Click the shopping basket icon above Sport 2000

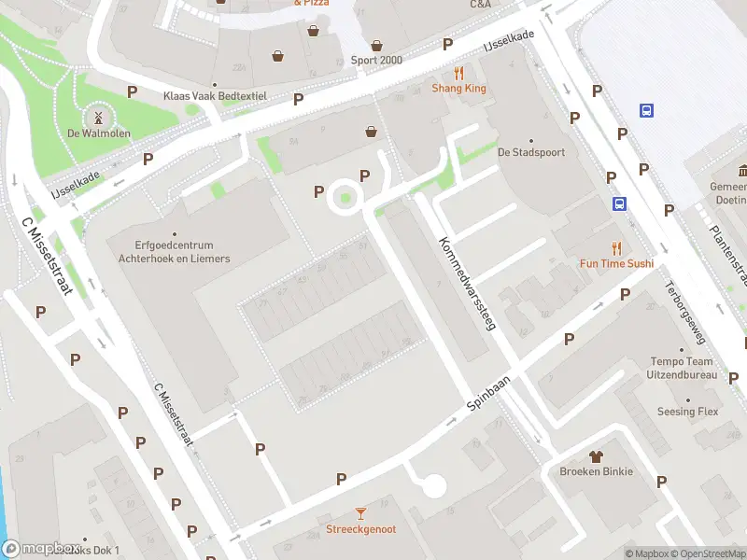click(x=376, y=46)
